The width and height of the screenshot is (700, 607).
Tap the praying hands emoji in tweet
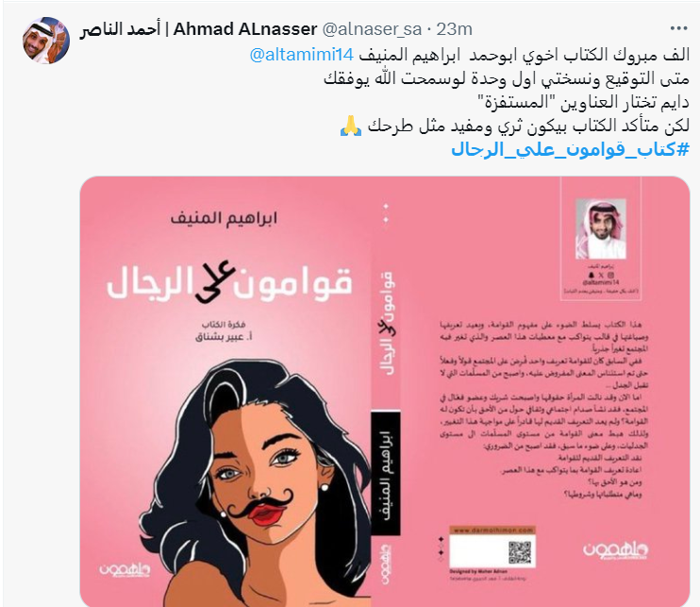click(x=351, y=126)
